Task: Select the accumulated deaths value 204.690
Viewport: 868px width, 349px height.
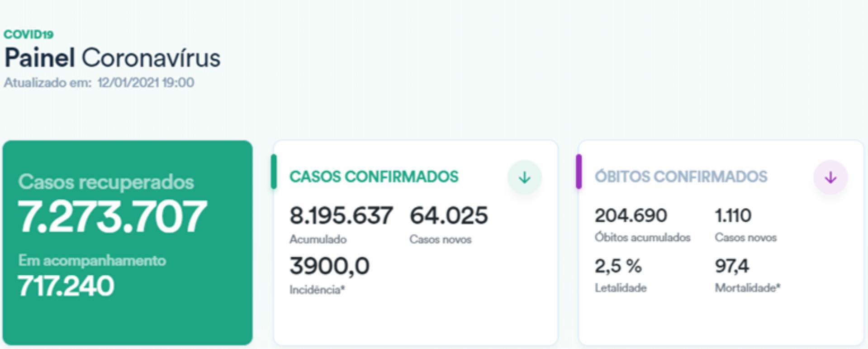Action: click(631, 215)
